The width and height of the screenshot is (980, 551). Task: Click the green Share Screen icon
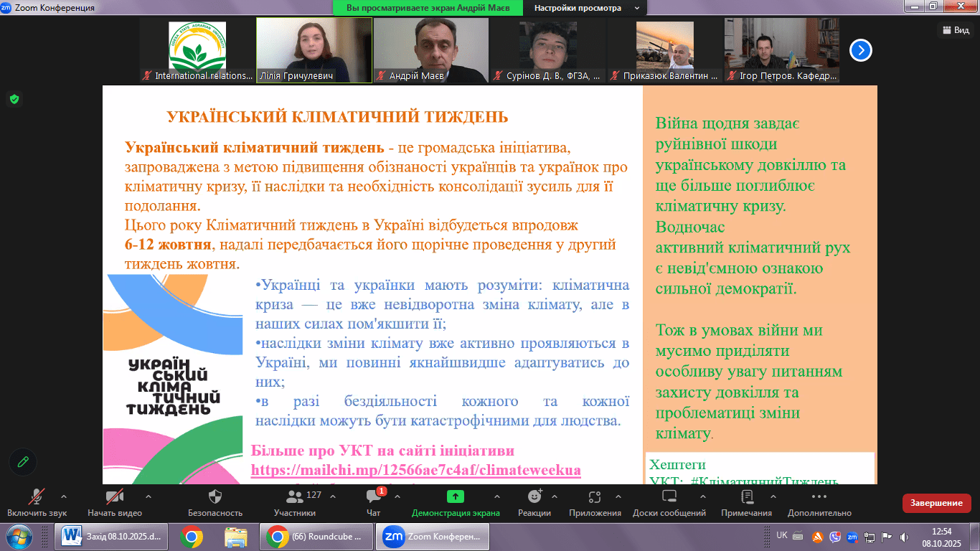pyautogui.click(x=455, y=496)
